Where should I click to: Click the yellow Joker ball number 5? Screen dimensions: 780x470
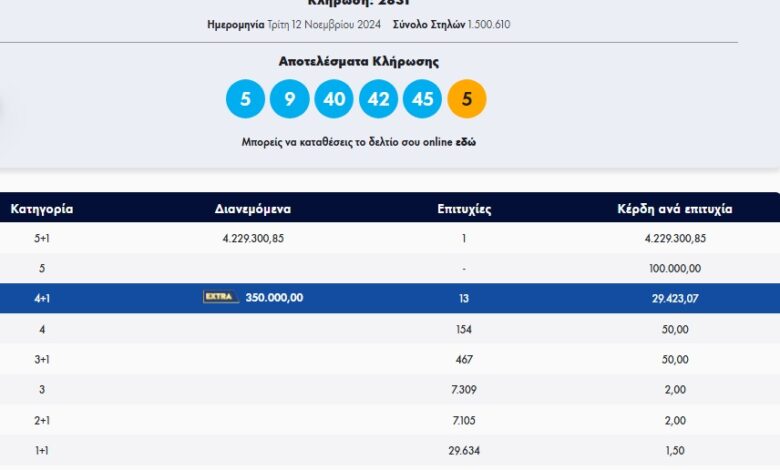click(467, 99)
